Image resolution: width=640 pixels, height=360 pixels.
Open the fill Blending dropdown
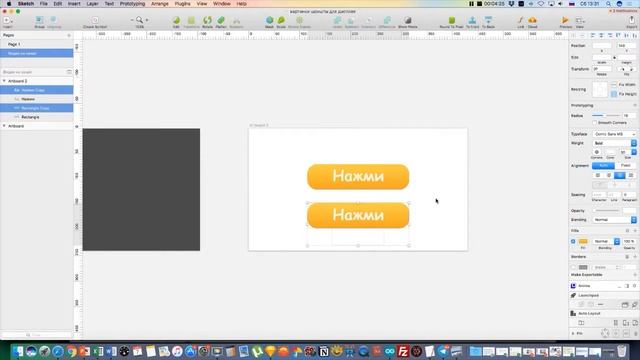[606, 241]
